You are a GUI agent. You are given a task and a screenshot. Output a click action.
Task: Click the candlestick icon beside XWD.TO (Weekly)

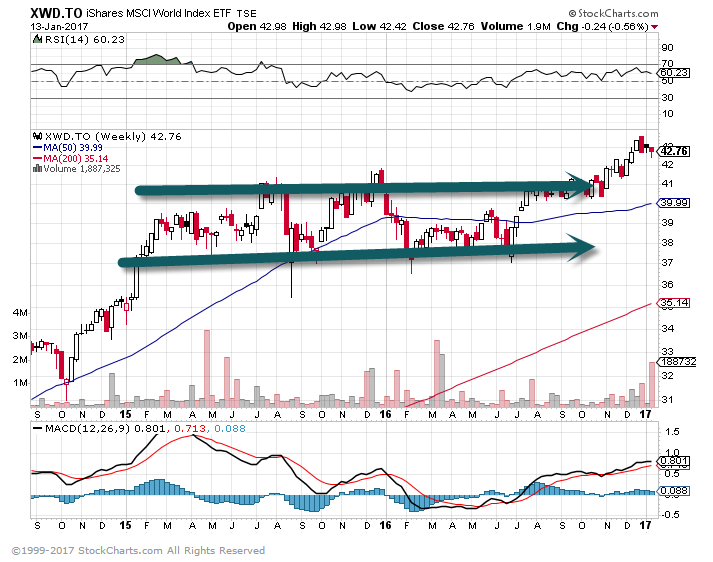point(38,136)
